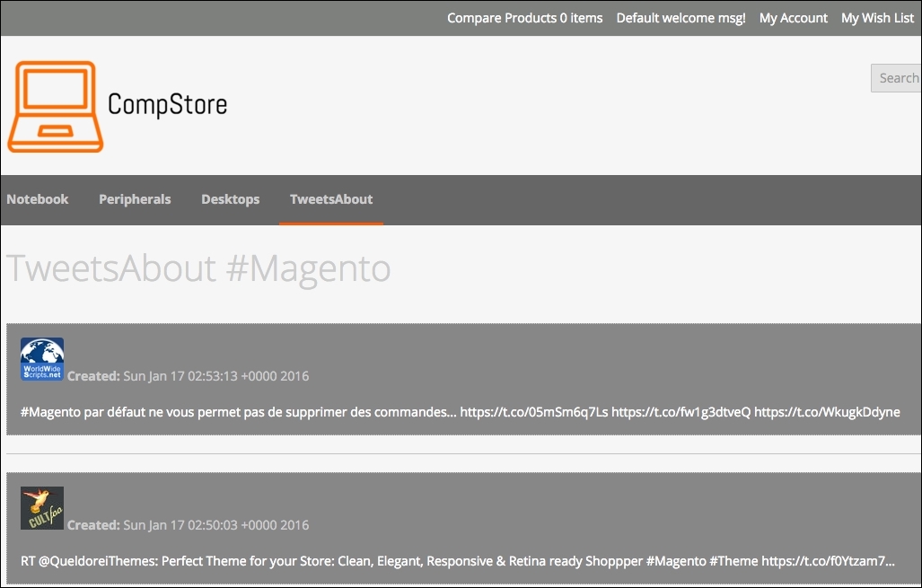Focus the Search input field

(x=896, y=78)
